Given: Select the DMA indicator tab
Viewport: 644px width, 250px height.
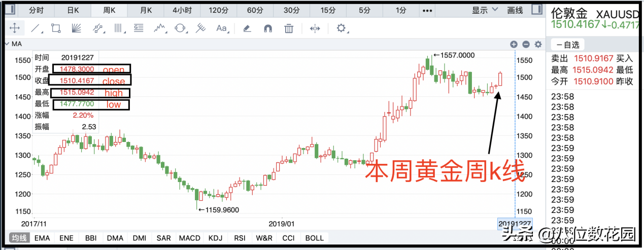Looking at the screenshot, I should (115, 237).
